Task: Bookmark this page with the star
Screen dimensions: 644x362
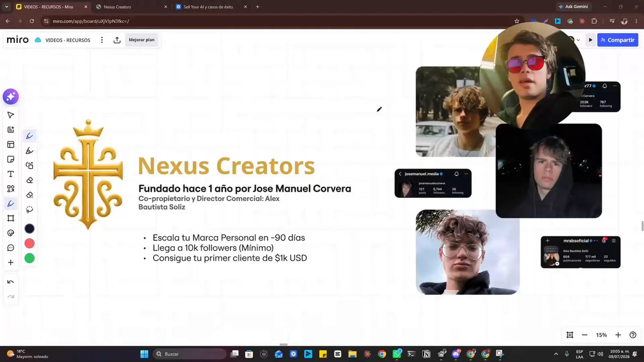Action: pos(517,21)
